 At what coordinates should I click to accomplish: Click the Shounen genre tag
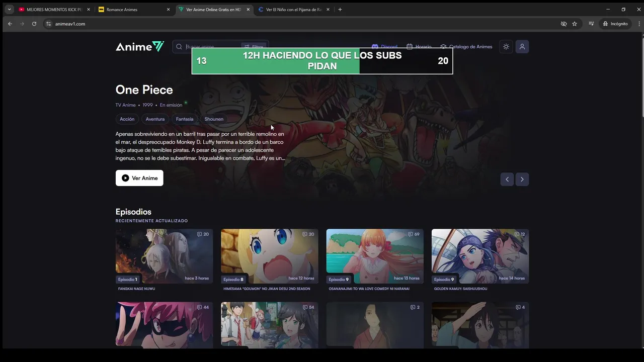(x=214, y=119)
